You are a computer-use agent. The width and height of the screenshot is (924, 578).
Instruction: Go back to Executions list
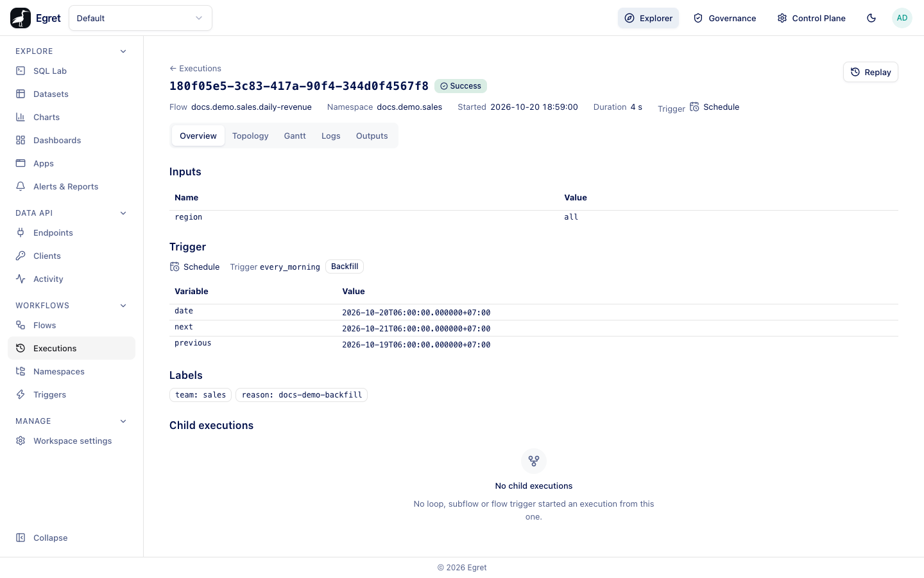pyautogui.click(x=195, y=68)
